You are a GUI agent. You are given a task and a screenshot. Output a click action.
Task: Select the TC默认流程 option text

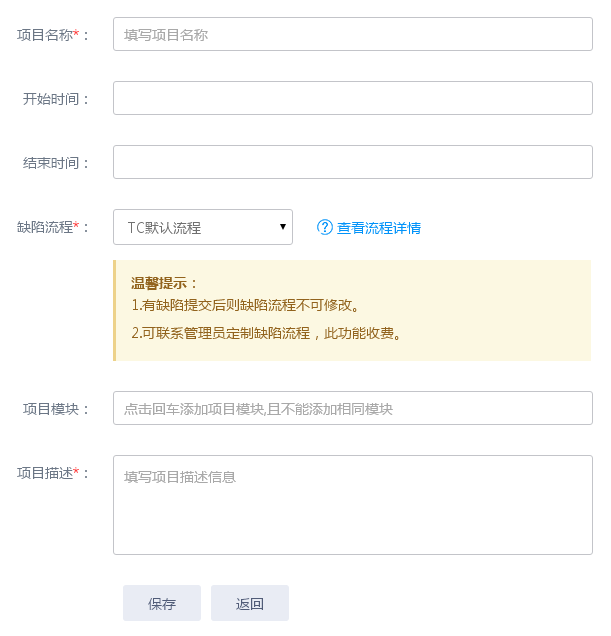pos(164,228)
